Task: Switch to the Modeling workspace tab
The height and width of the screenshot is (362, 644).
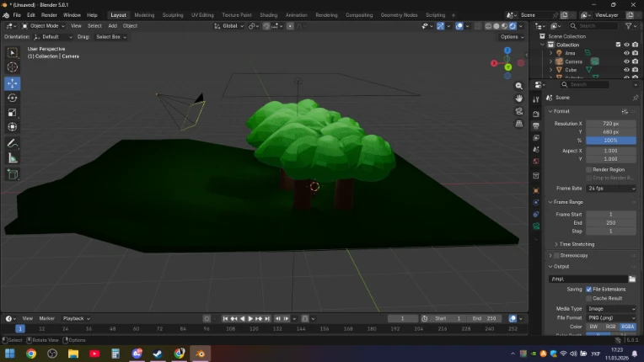Action: click(x=144, y=15)
